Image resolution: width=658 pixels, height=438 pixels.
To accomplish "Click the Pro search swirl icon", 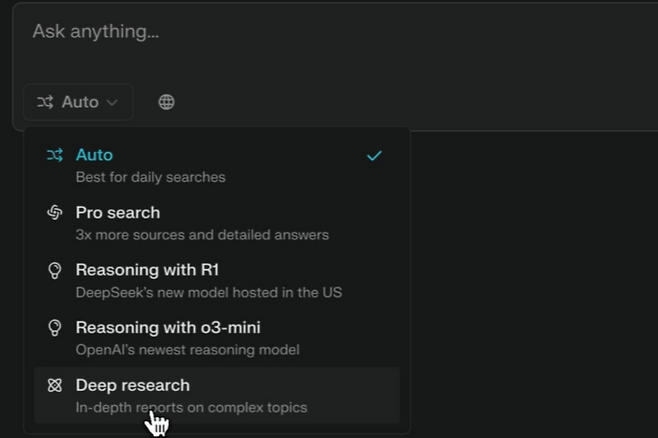I will [55, 213].
